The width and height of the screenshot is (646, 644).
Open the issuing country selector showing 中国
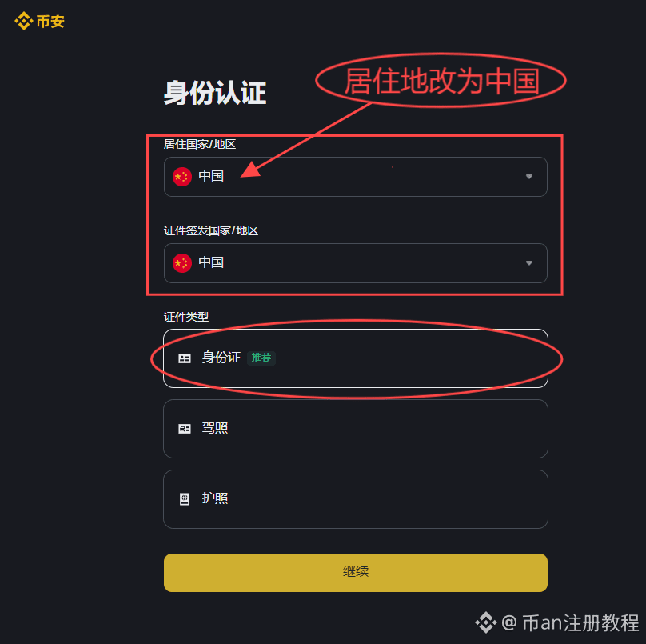(x=356, y=263)
